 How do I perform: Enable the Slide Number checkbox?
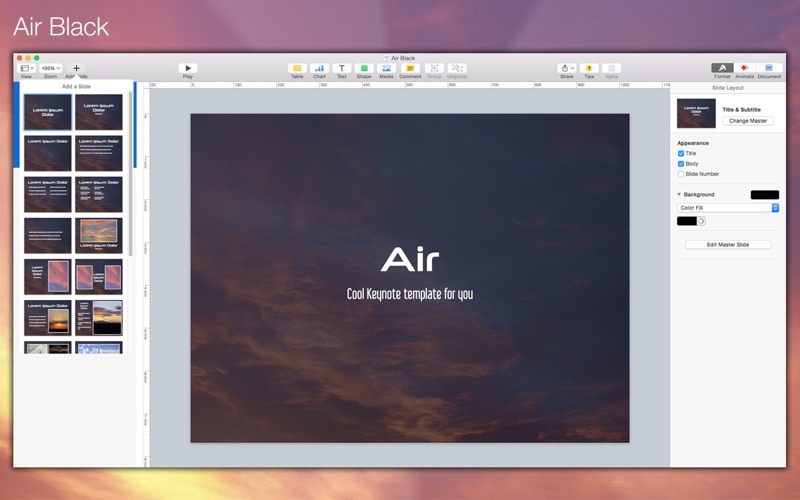click(x=681, y=174)
